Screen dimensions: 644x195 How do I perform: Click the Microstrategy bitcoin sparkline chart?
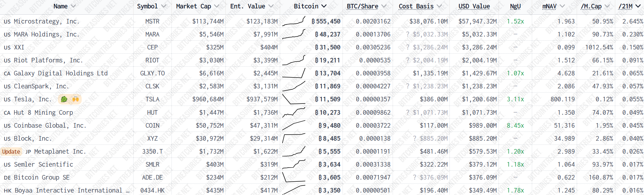pos(294,21)
